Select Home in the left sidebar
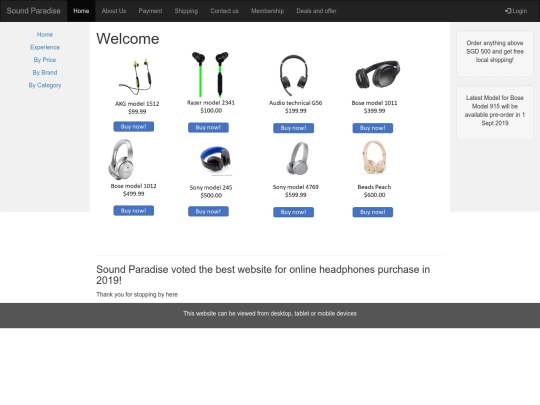Screen dimensions: 540x405 pyautogui.click(x=45, y=34)
